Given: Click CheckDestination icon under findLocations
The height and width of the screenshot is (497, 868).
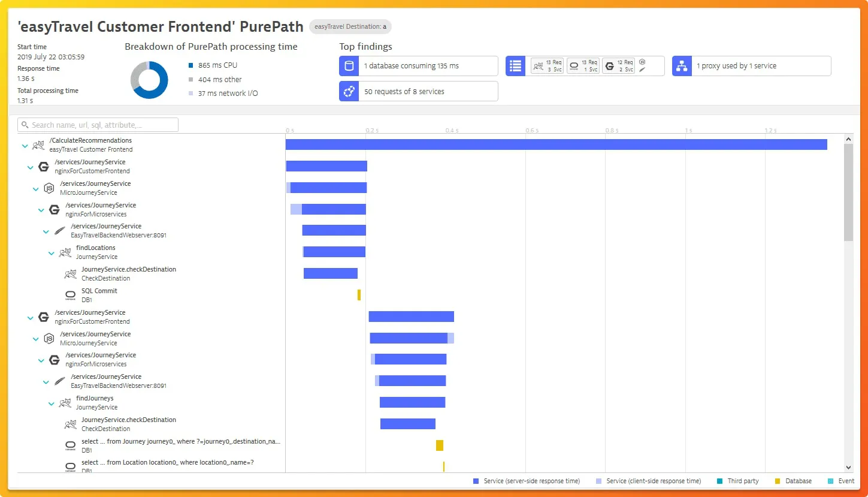Looking at the screenshot, I should 70,274.
